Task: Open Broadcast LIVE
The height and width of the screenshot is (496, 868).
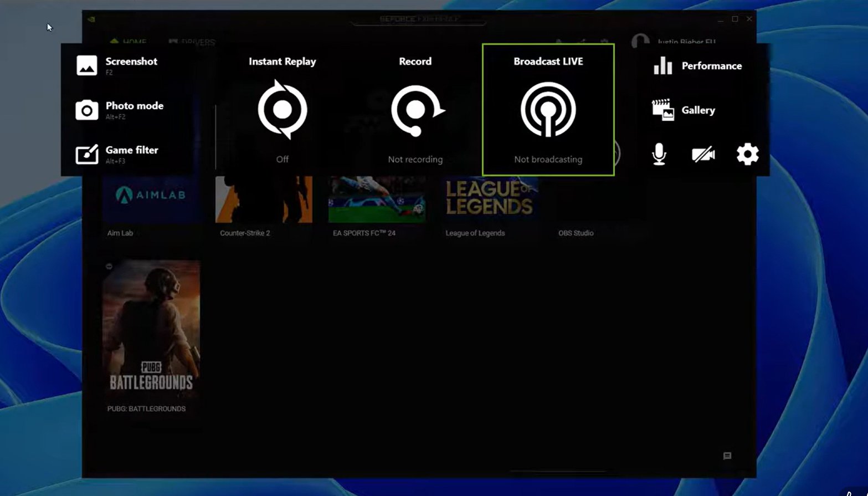Action: pos(548,109)
